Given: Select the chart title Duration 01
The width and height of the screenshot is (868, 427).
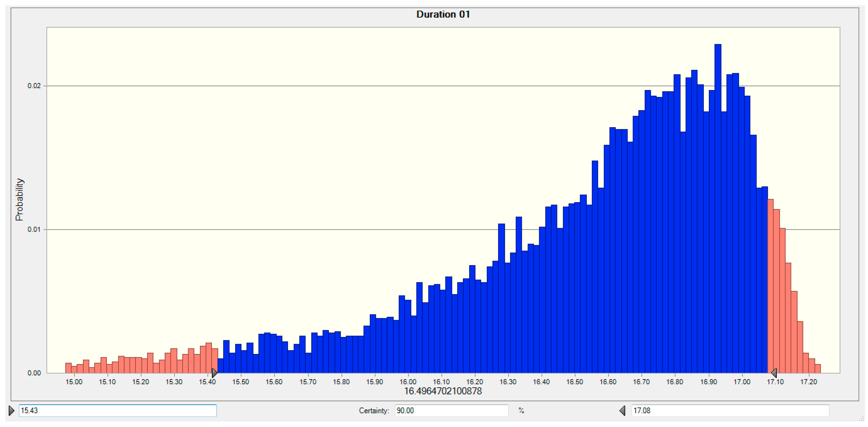Looking at the screenshot, I should pos(443,14).
